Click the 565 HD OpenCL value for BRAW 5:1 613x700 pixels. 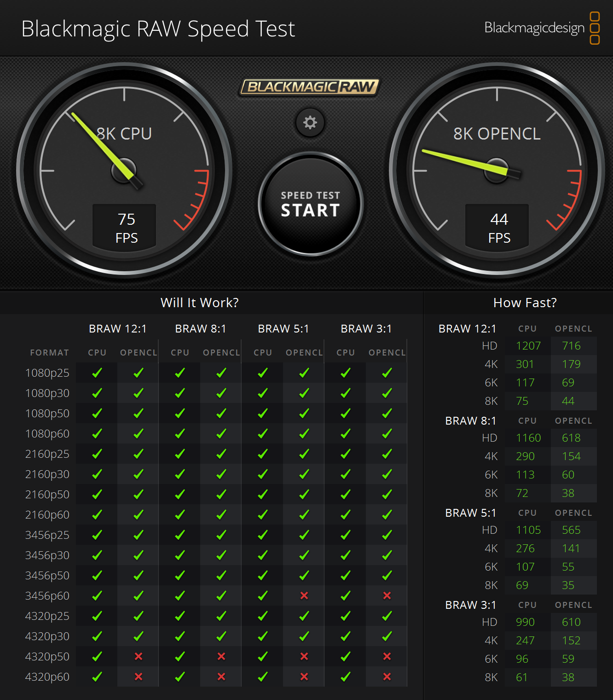(x=571, y=530)
